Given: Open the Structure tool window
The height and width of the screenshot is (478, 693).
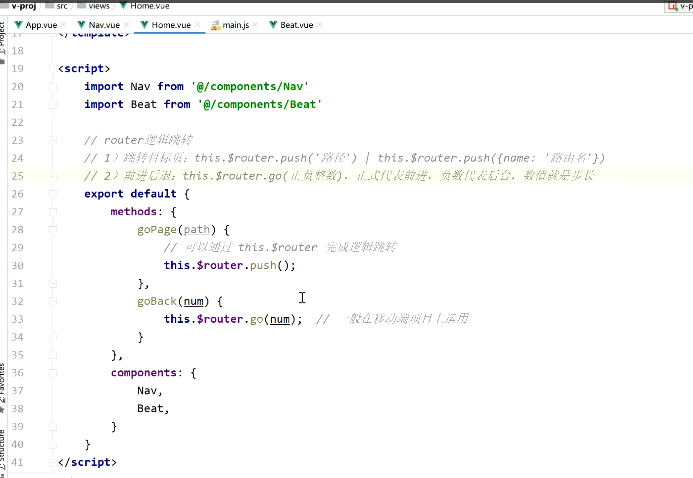Looking at the screenshot, I should click(3, 451).
